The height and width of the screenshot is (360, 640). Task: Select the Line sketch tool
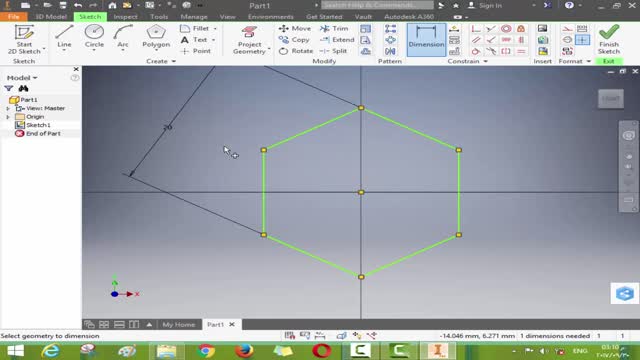click(64, 37)
